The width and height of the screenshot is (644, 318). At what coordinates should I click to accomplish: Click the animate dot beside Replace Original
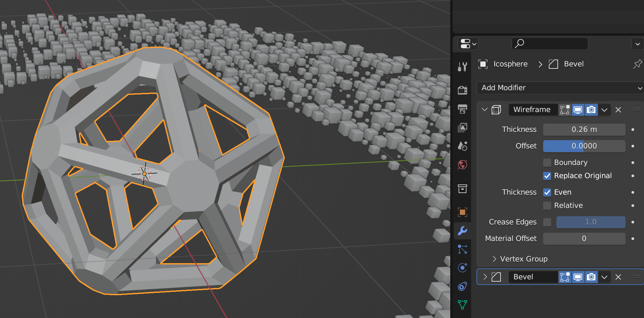point(633,176)
